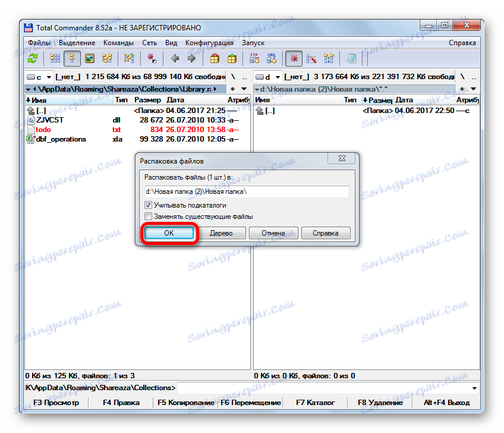This screenshot has height=433, width=504.
Task: Click the command line input field
Action: tap(323, 388)
